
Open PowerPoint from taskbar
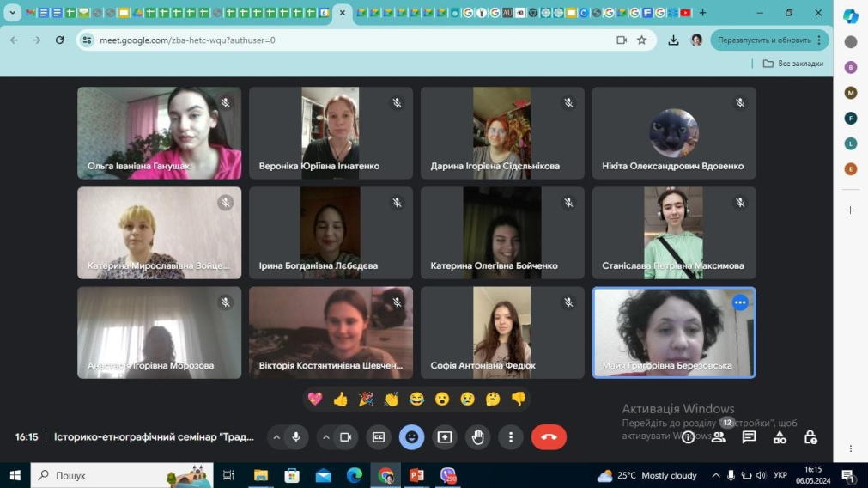[x=417, y=475]
